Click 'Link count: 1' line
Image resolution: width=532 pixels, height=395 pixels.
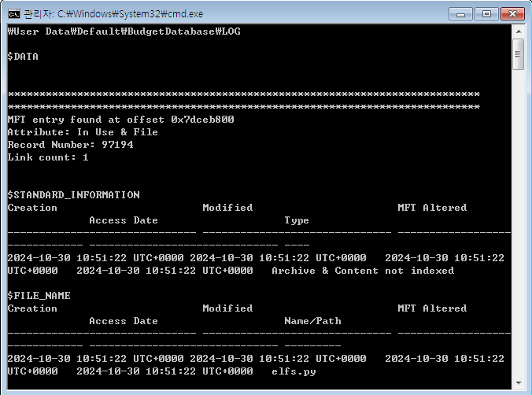pyautogui.click(x=48, y=157)
